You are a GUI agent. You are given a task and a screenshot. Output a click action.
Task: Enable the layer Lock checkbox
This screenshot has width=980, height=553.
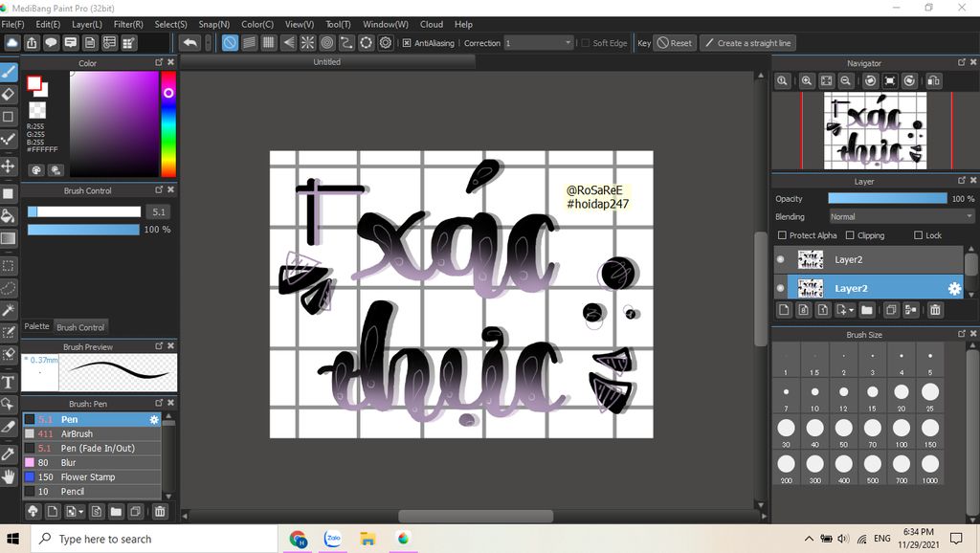click(918, 235)
